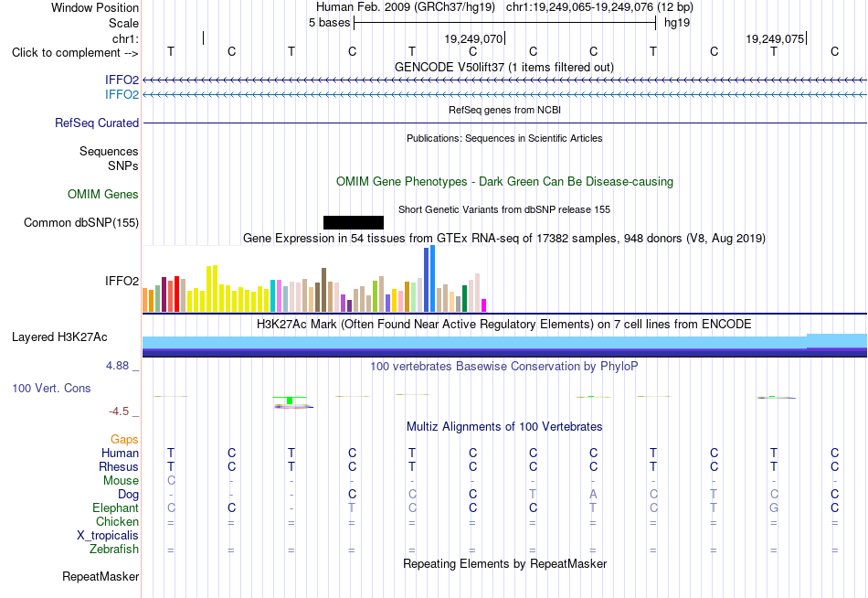Click the dark green GTEx expression bar
868x598 pixels.
(464, 299)
